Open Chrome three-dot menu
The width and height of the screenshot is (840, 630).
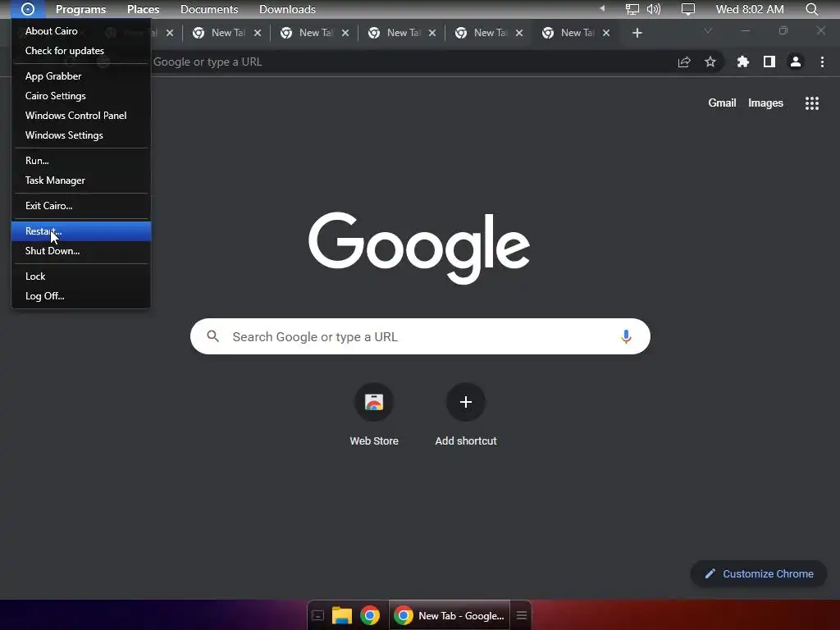pyautogui.click(x=822, y=62)
